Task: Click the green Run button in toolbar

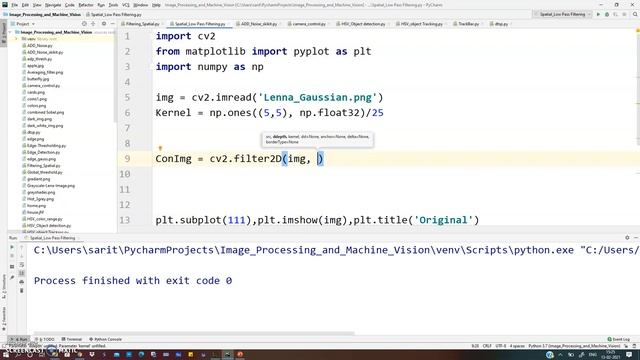Action: coord(598,14)
